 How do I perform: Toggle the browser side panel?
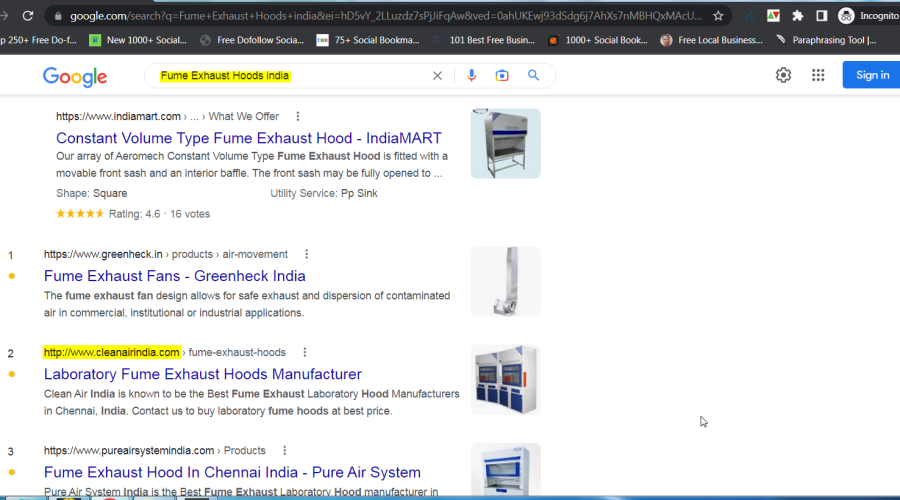821,16
